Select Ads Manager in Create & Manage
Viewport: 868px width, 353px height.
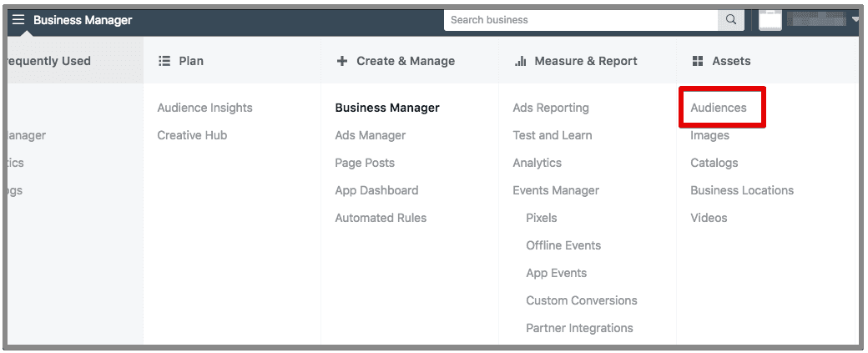370,135
